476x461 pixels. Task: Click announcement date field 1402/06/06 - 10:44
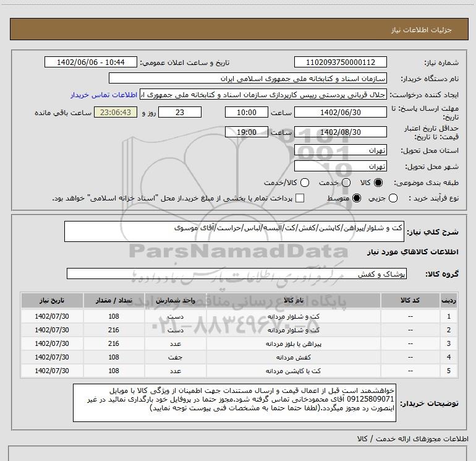91,62
